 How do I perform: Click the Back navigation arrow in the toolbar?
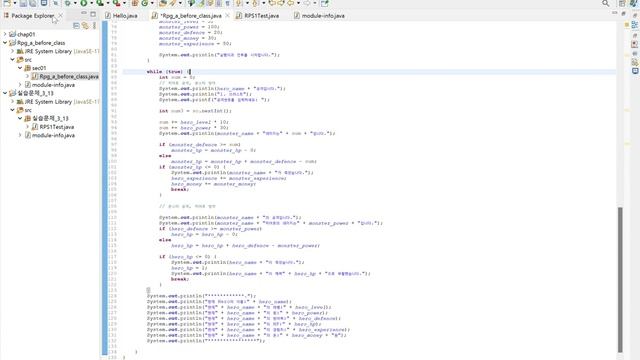point(291,3)
